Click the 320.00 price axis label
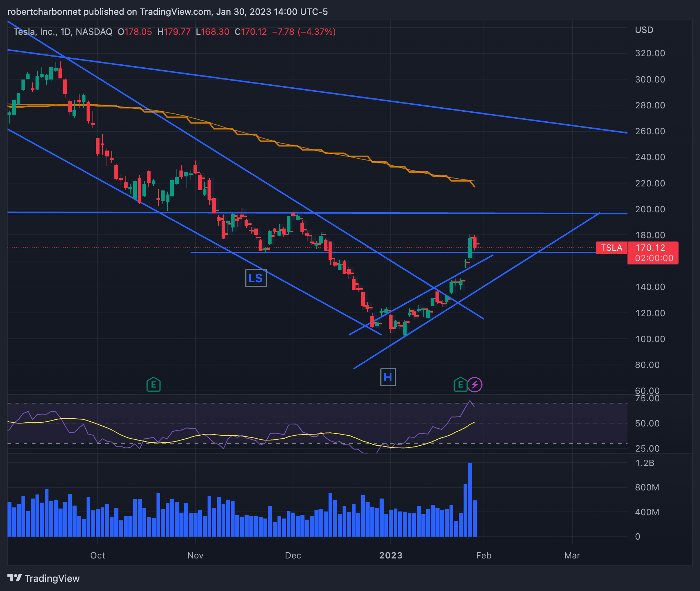Screen dimensions: 700x591 click(650, 53)
